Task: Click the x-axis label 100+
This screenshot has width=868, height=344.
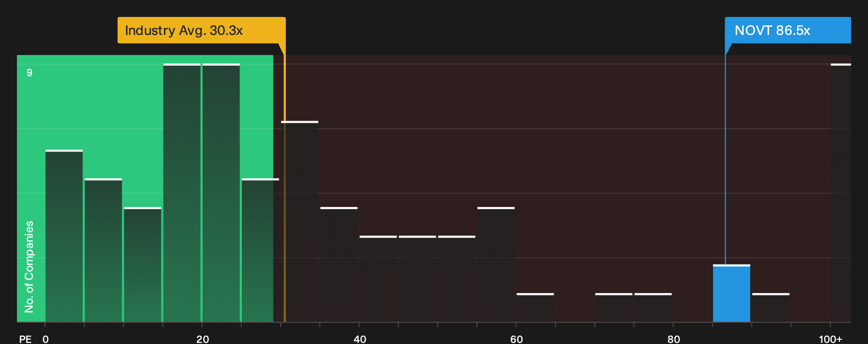Action: [x=830, y=339]
